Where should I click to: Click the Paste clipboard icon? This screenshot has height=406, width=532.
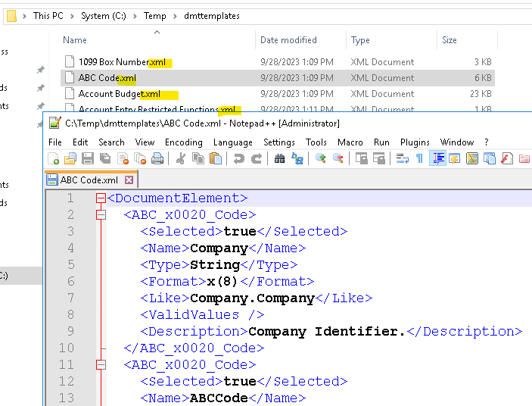coord(216,158)
